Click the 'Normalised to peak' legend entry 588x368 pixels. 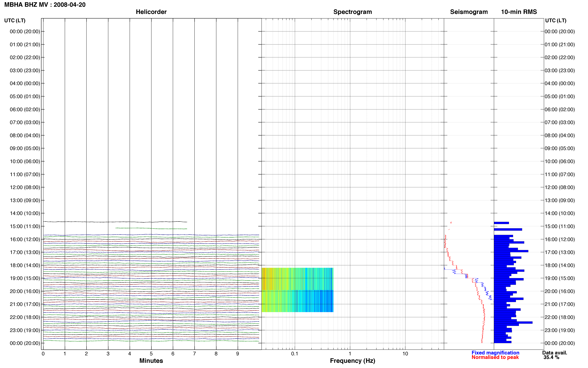(495, 357)
